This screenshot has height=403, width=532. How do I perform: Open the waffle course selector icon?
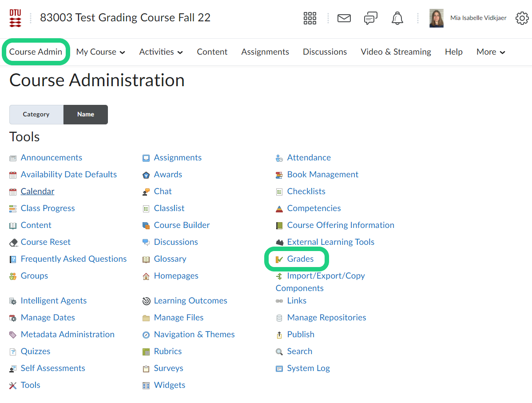tap(310, 18)
